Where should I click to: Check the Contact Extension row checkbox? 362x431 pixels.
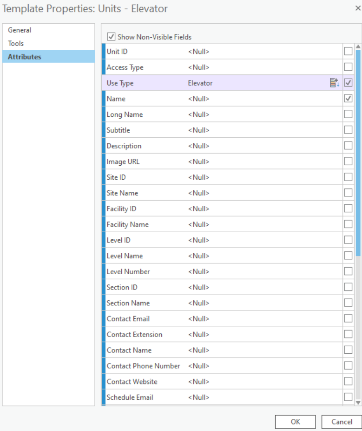[348, 334]
